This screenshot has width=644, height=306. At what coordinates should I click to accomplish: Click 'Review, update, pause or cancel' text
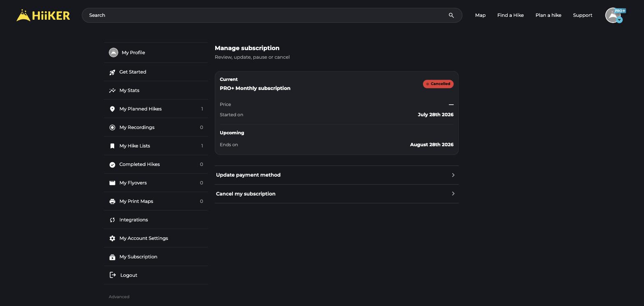tap(252, 57)
